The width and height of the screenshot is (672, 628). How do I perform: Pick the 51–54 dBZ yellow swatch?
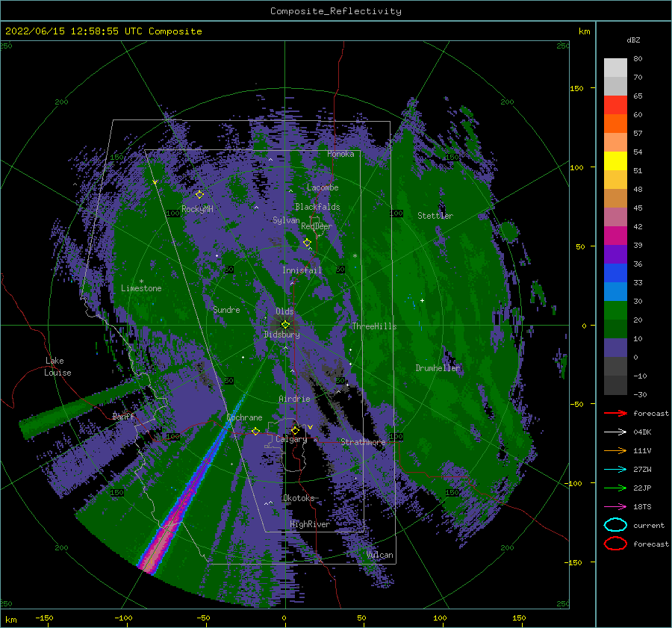point(615,161)
